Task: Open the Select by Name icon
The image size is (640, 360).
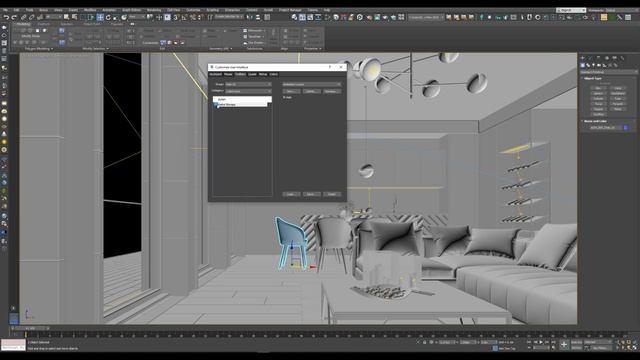Action: click(x=74, y=17)
